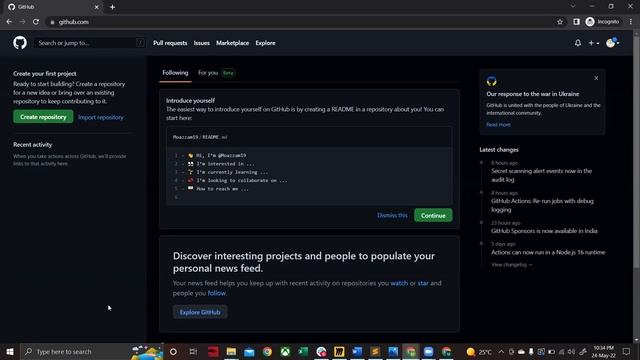Click View changelog link
This screenshot has width=640, height=360.
tap(511, 264)
